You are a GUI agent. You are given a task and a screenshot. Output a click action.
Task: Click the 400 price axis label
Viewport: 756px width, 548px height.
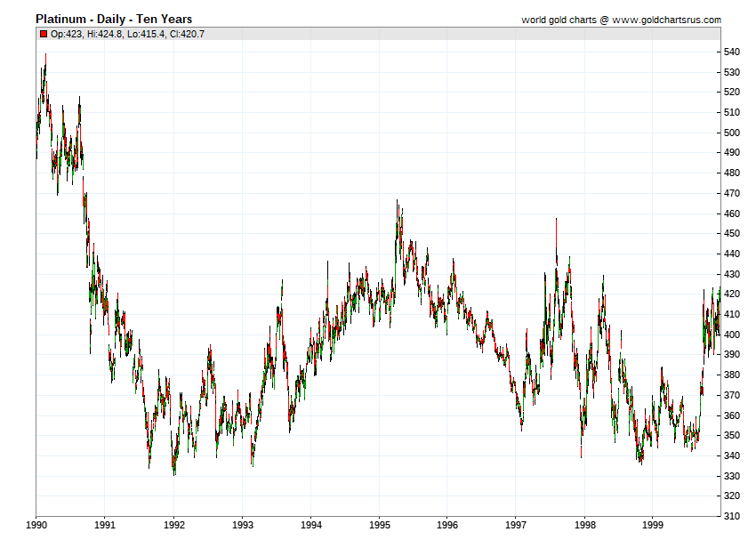click(732, 334)
